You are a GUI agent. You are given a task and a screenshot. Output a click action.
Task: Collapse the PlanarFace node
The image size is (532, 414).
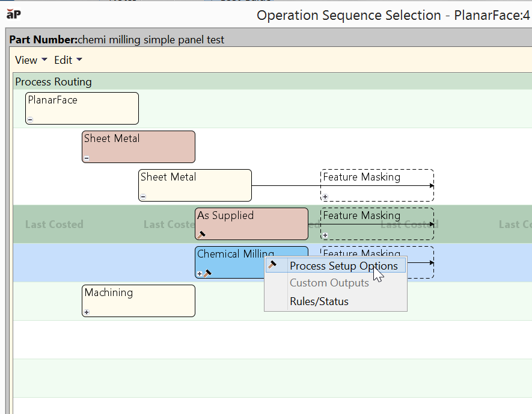pos(30,120)
